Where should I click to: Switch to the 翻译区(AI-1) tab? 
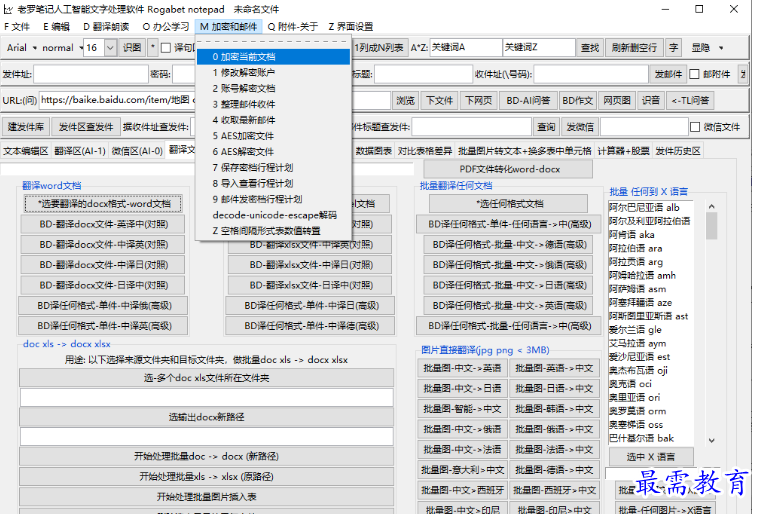click(x=80, y=151)
